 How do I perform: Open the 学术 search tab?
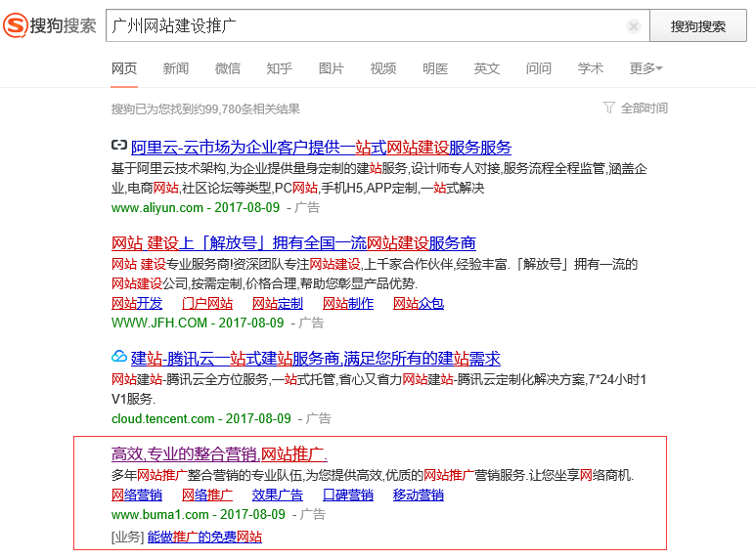(x=591, y=68)
